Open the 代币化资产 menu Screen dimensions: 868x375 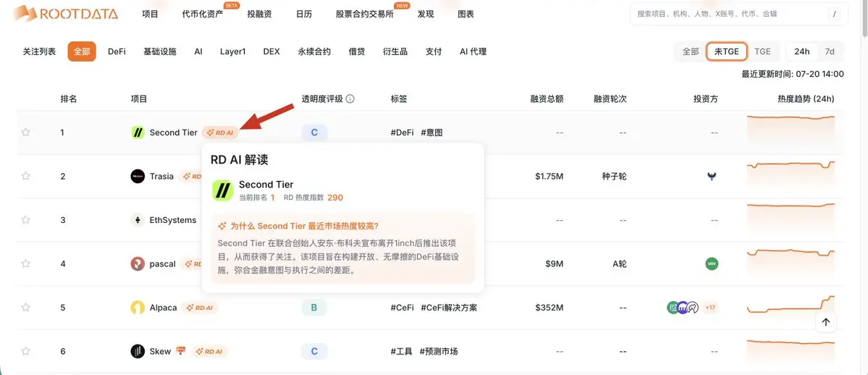click(x=203, y=14)
